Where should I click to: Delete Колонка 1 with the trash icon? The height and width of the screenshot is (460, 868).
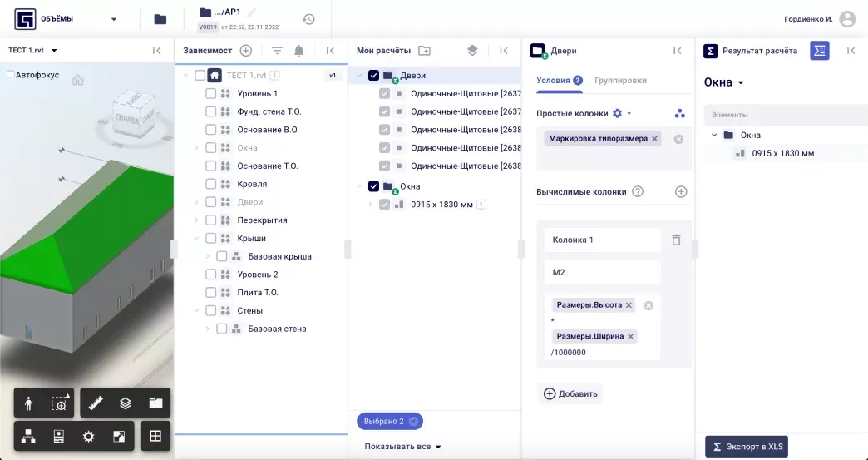[676, 240]
